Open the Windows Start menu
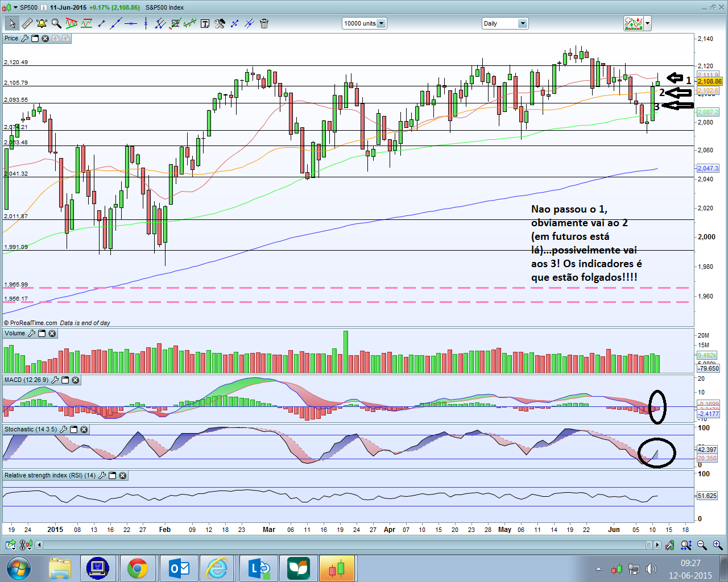This screenshot has height=582, width=728. (19, 568)
